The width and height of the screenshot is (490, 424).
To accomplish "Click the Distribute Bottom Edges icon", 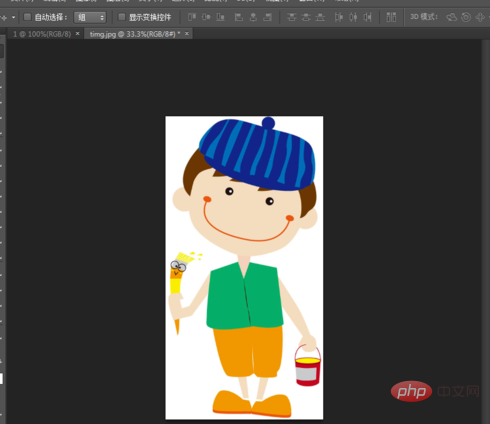I will (320, 17).
